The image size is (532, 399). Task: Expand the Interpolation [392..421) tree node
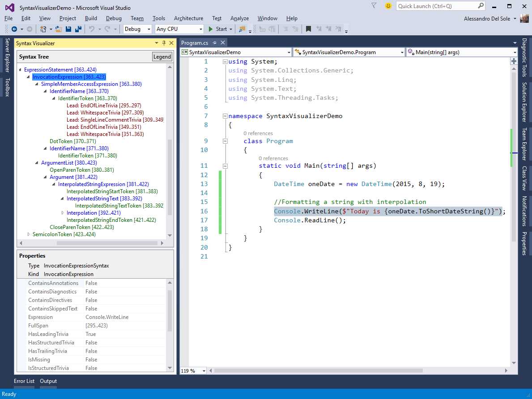pyautogui.click(x=63, y=213)
